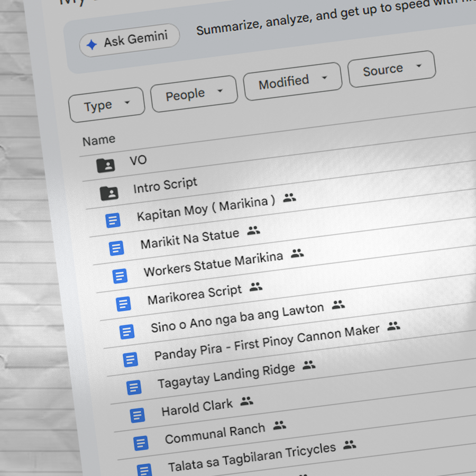Sort files by the Name column header
Screen dimensions: 476x476
[99, 141]
